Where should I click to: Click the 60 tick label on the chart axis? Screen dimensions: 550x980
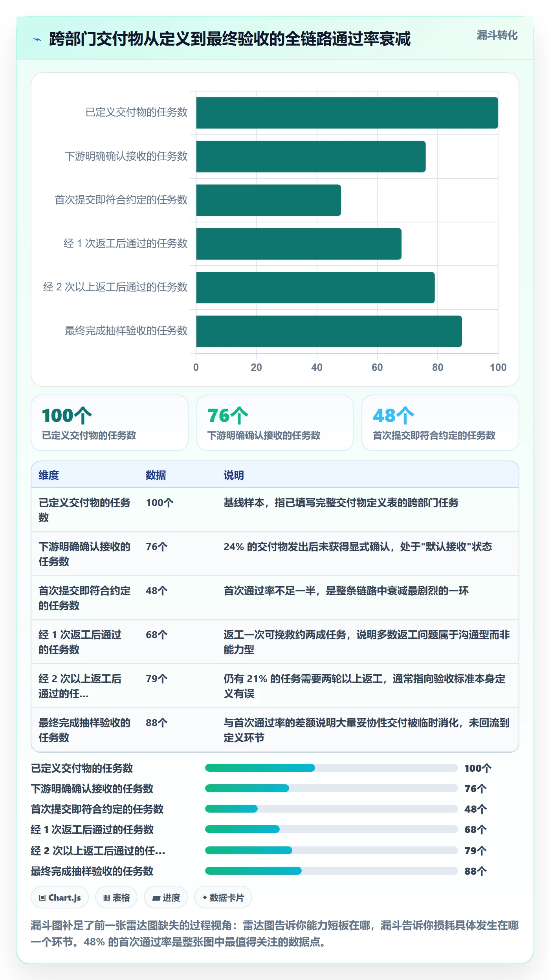[377, 367]
